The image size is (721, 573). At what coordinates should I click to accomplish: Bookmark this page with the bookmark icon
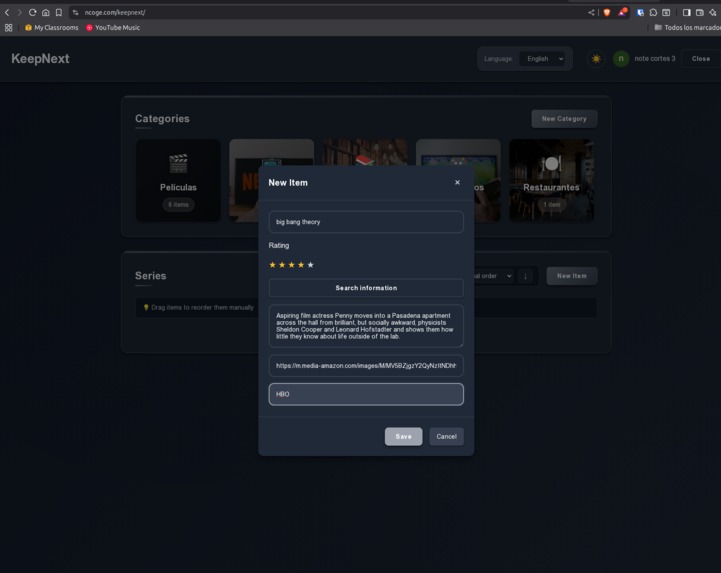[x=58, y=12]
